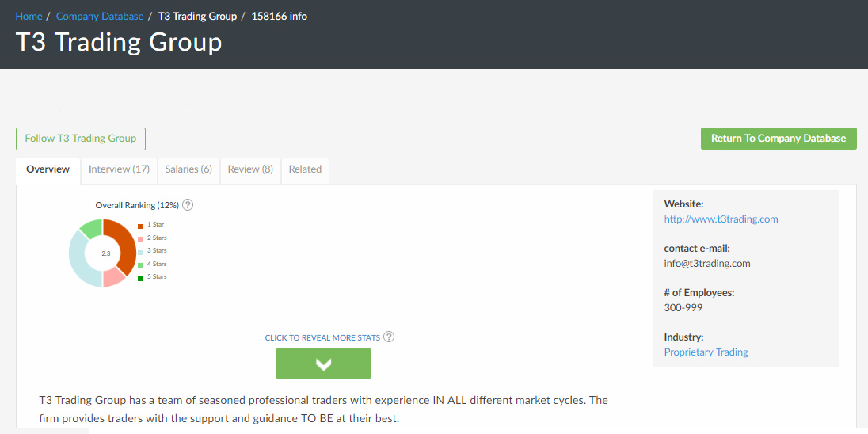Screen dimensions: 868x434
Task: Click the 5 Stars legend square
Action: point(140,277)
